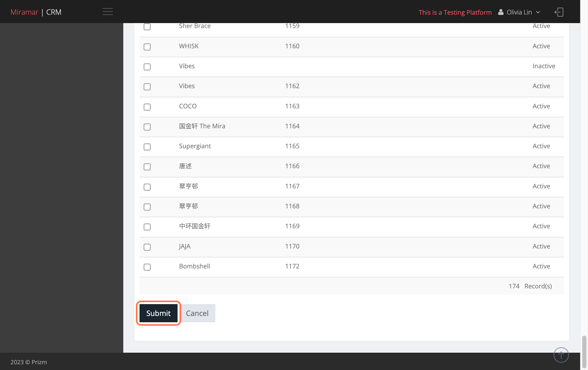Image resolution: width=588 pixels, height=370 pixels.
Task: Check the Vibes 1162 row checkbox
Action: [147, 87]
